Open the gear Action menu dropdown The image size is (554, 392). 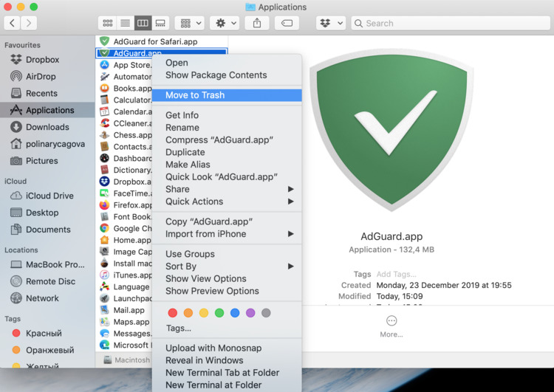click(x=225, y=24)
